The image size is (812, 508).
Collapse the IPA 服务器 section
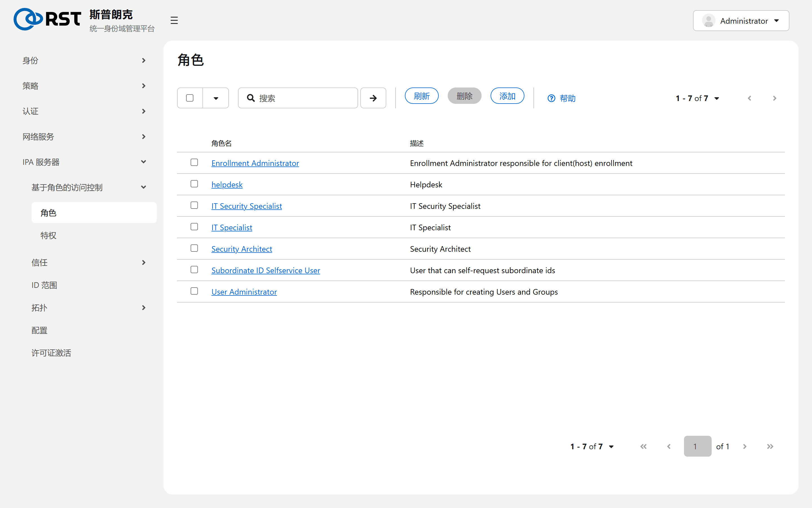pyautogui.click(x=84, y=162)
